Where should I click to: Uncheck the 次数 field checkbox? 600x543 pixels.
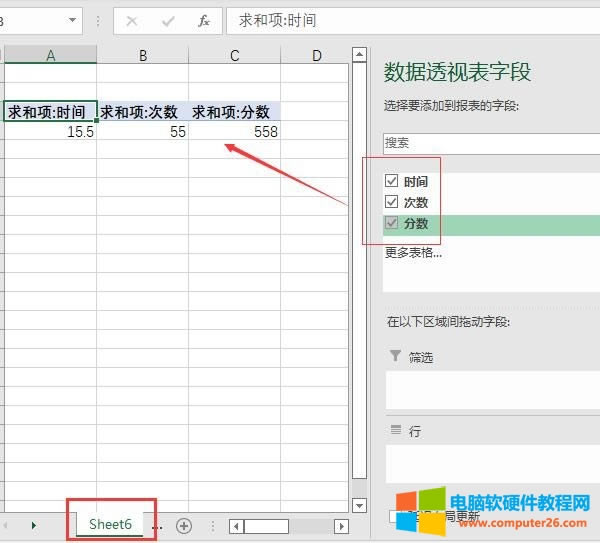392,202
